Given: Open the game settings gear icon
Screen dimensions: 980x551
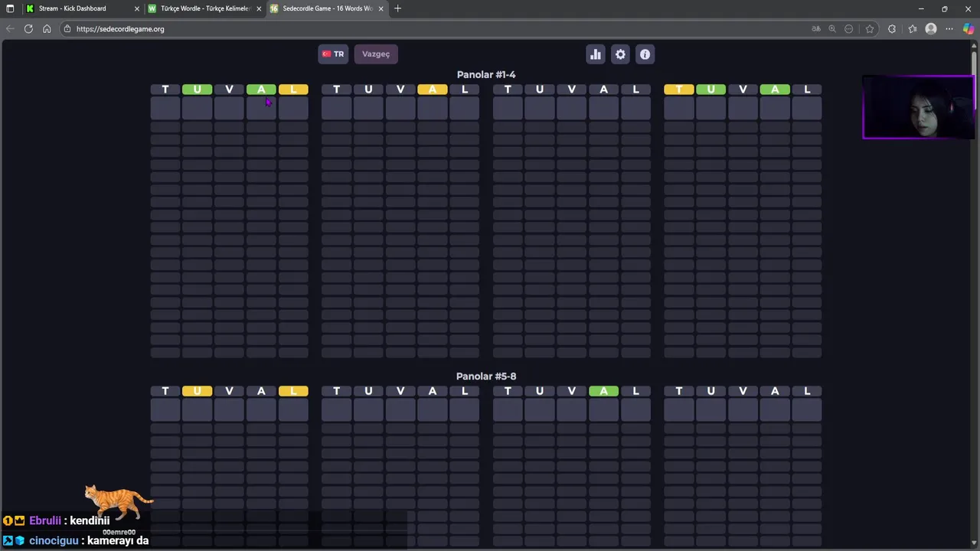Looking at the screenshot, I should [x=620, y=54].
